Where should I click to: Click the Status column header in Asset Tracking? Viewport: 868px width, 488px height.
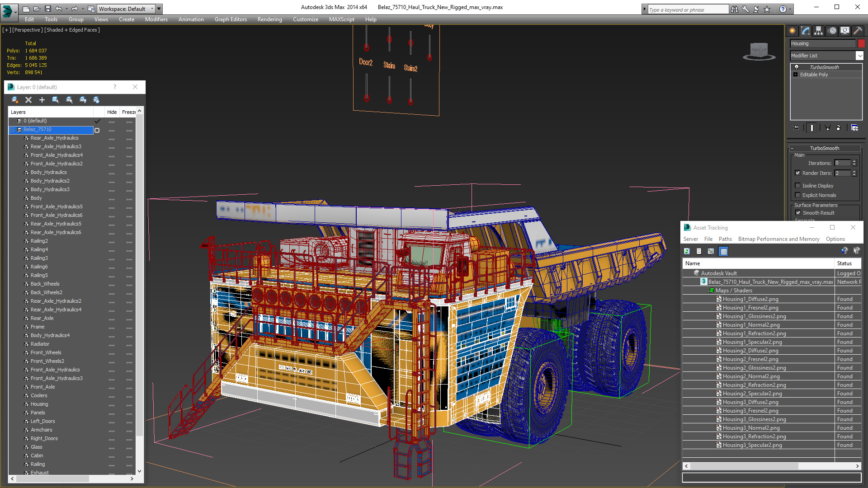click(848, 263)
